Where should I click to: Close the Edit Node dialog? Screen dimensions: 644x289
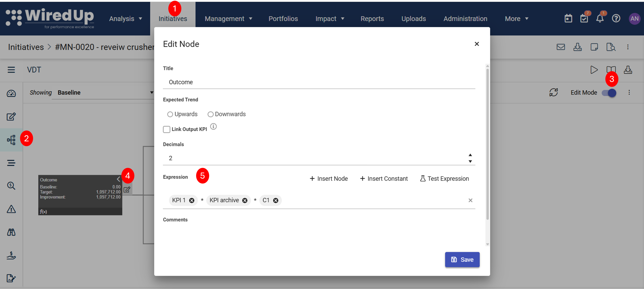point(477,44)
